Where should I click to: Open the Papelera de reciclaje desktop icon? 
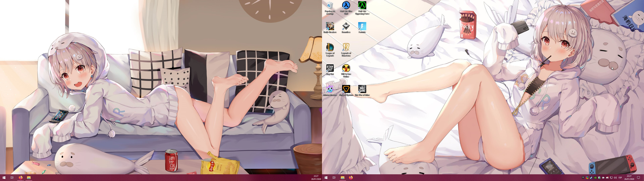coord(330,6)
